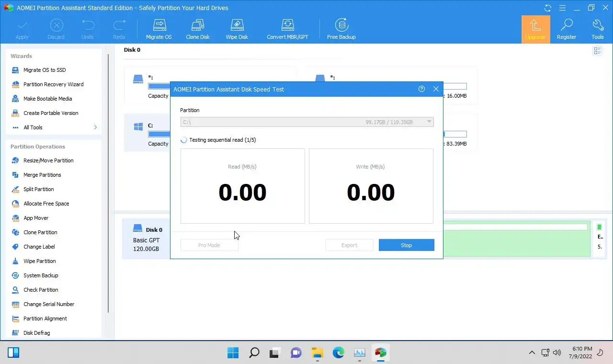The width and height of the screenshot is (613, 364).
Task: Open help in Disk Speed Test dialog
Action: click(421, 89)
